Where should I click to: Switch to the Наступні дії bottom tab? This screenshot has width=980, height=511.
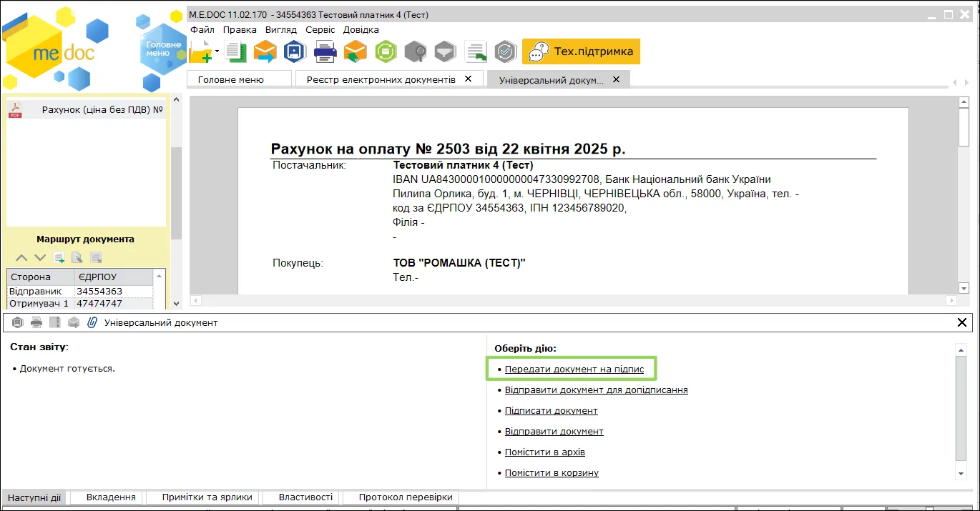tap(34, 497)
